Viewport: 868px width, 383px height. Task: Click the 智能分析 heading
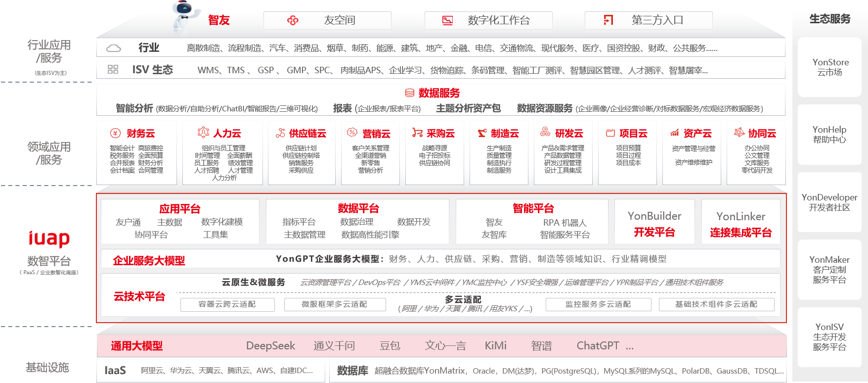pyautogui.click(x=134, y=108)
